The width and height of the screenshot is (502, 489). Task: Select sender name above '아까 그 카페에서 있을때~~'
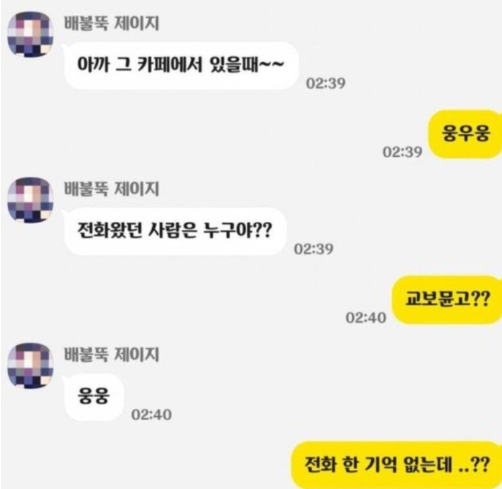tap(111, 23)
